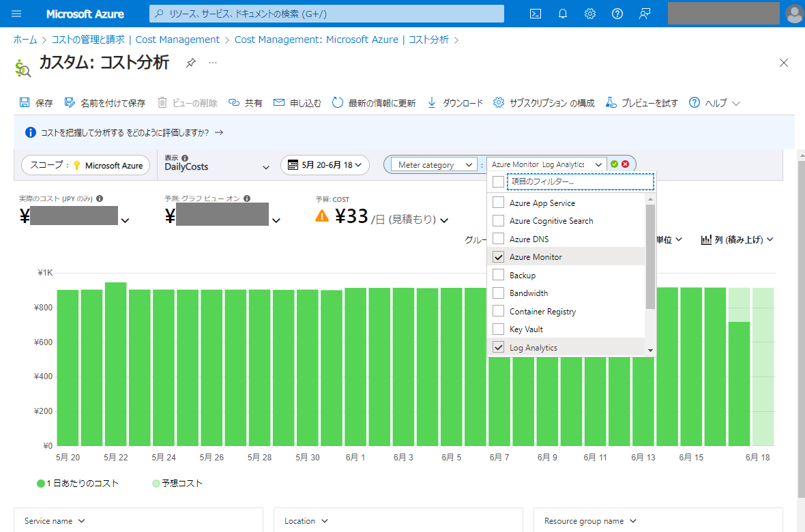The width and height of the screenshot is (805, 532).
Task: Check the Container Registry checkbox
Action: click(498, 311)
